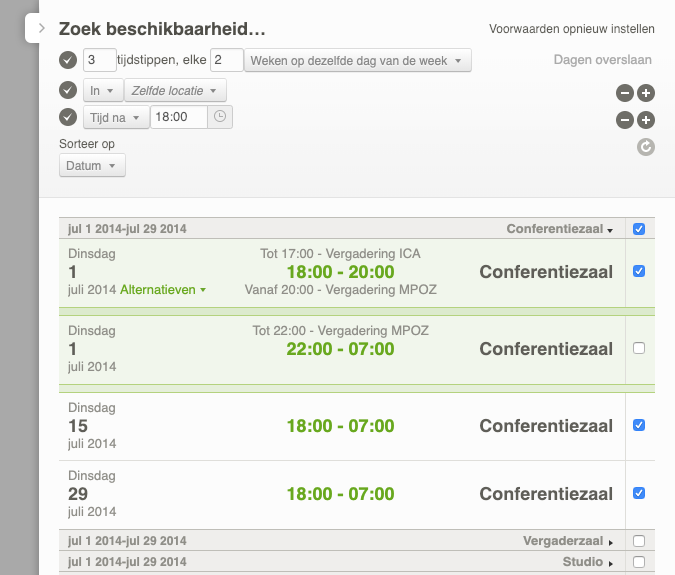675x575 pixels.
Task: Add a condition after the time row
Action: pyautogui.click(x=646, y=120)
